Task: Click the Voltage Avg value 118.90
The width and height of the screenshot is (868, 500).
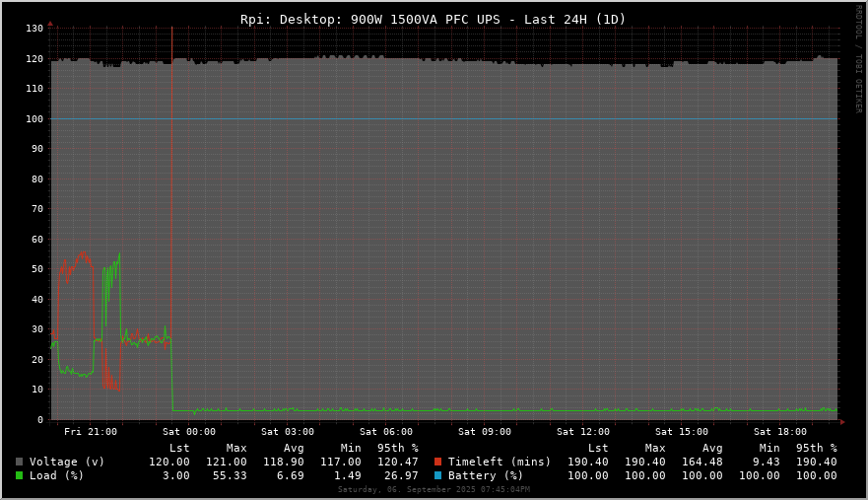Action: 284,462
